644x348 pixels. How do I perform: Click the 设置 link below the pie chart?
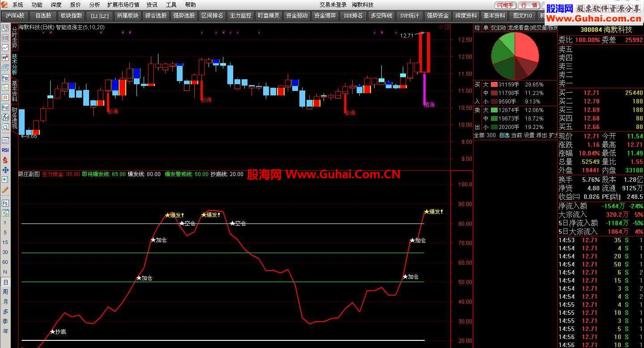pos(529,135)
